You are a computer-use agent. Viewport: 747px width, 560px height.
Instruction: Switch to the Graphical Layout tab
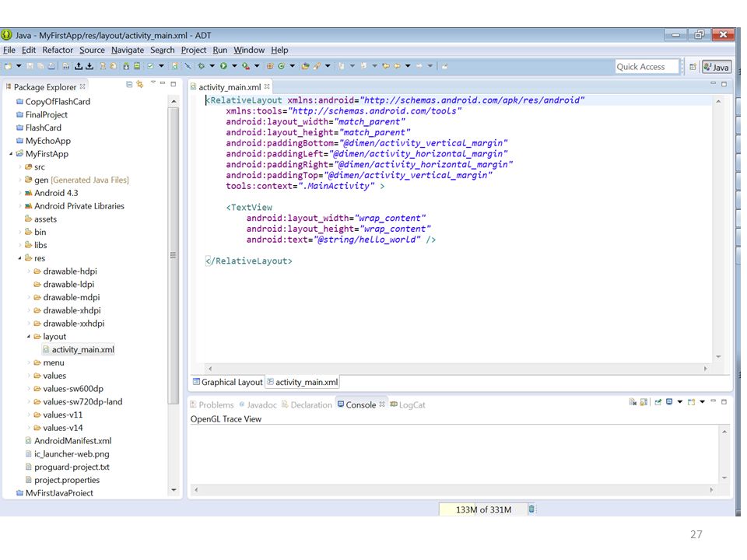(x=228, y=382)
